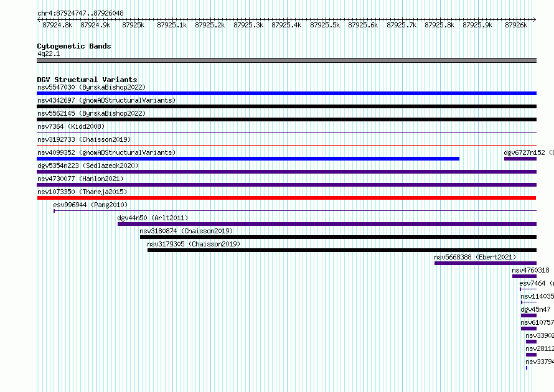Click the nsv3180874 (Chaisson2019) label
The height and width of the screenshot is (392, 554).
point(186,231)
